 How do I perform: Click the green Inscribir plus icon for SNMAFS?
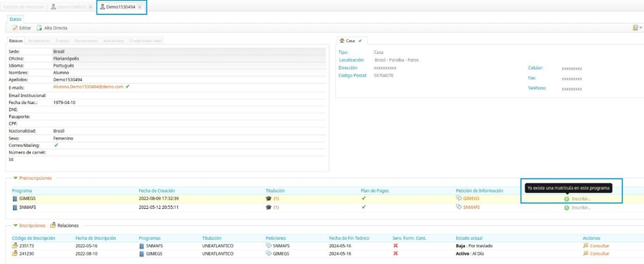567,208
